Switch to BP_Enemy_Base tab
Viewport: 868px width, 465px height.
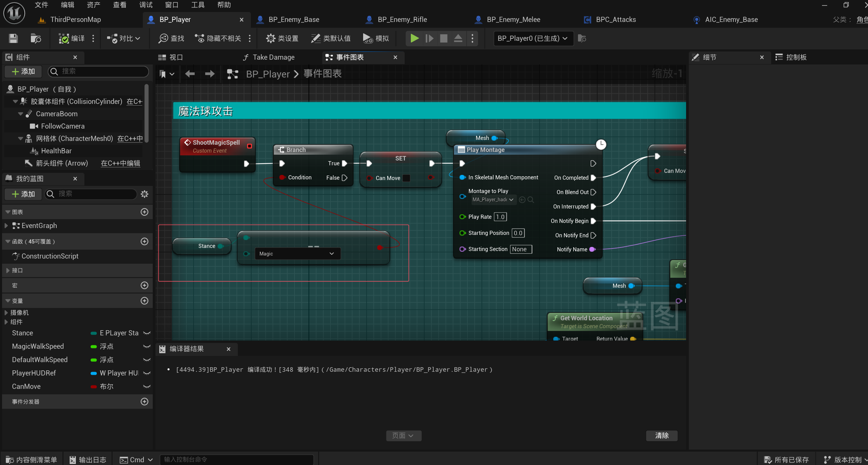pos(294,20)
